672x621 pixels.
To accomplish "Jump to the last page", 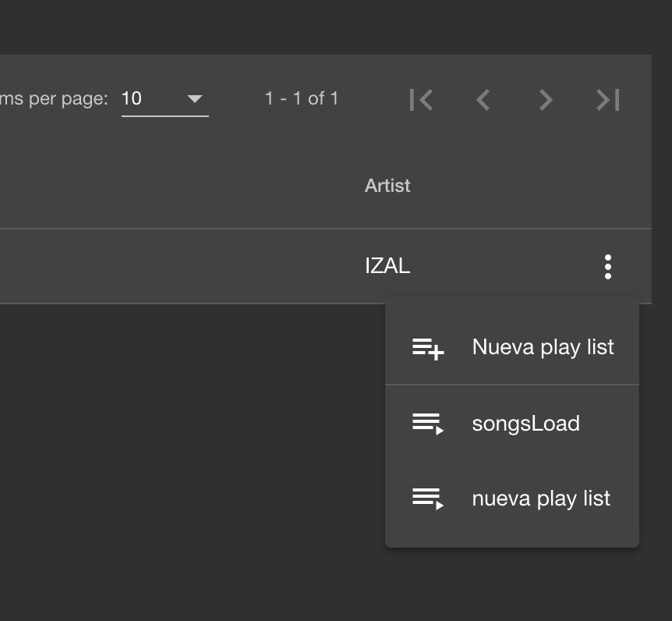I will 608,100.
